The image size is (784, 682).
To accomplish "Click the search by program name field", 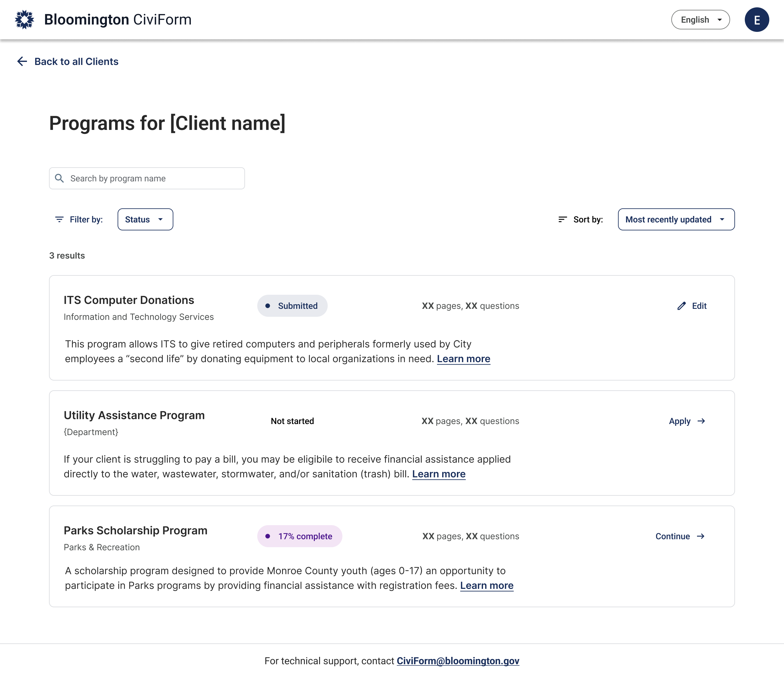I will click(x=147, y=178).
